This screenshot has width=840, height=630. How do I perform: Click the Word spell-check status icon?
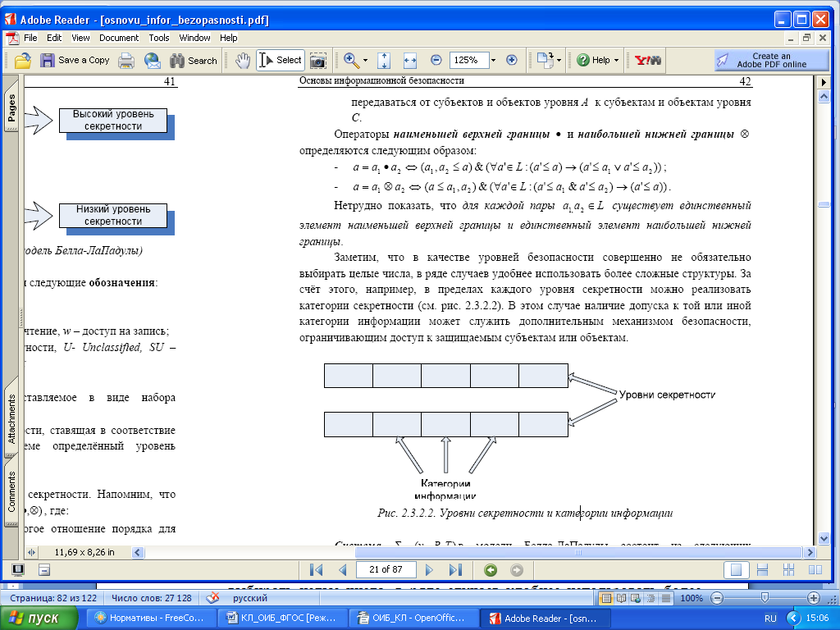point(212,598)
